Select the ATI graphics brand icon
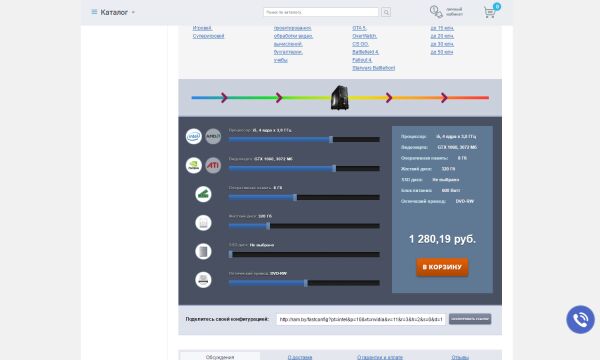600x360 pixels. (x=213, y=165)
